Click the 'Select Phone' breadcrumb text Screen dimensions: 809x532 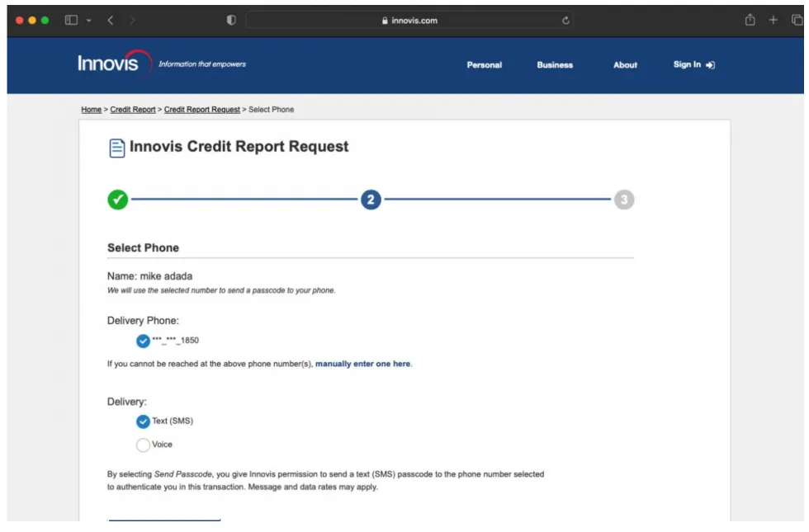point(271,109)
